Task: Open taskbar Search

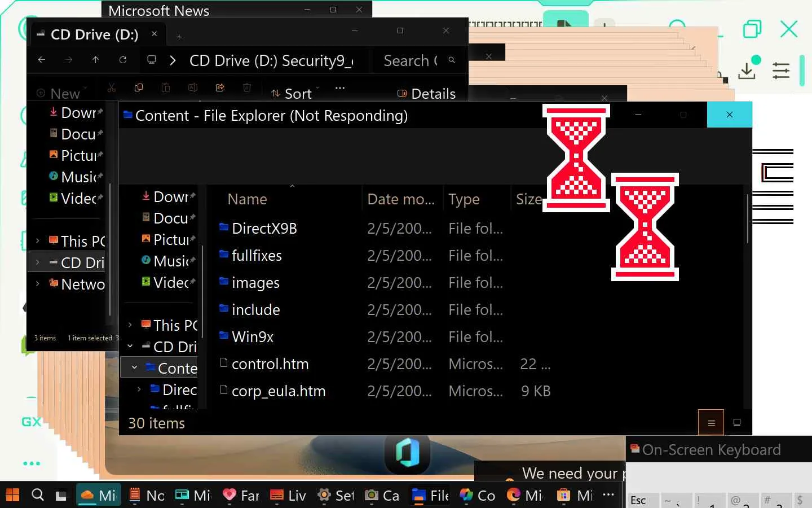Action: 38,495
